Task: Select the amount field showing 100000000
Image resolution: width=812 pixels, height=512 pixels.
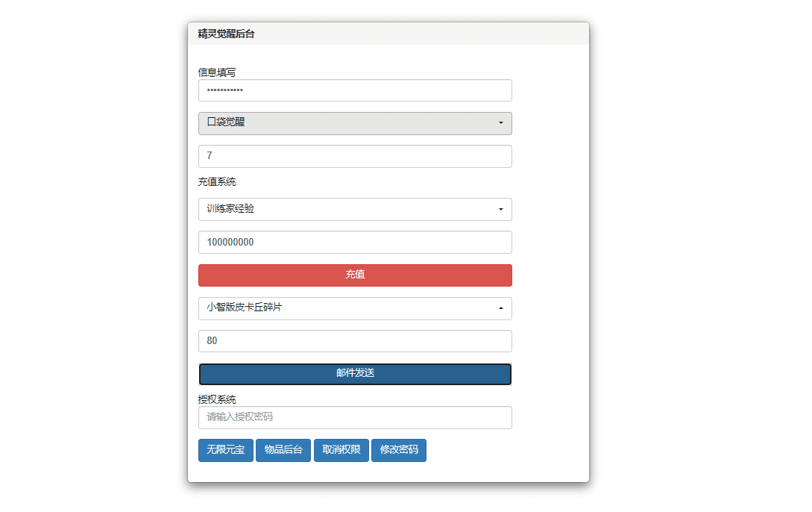Action: tap(355, 242)
